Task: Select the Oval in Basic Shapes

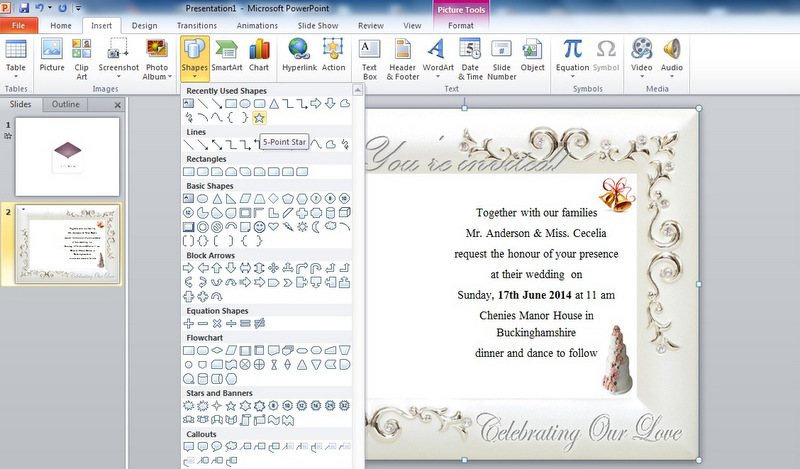Action: coord(203,199)
